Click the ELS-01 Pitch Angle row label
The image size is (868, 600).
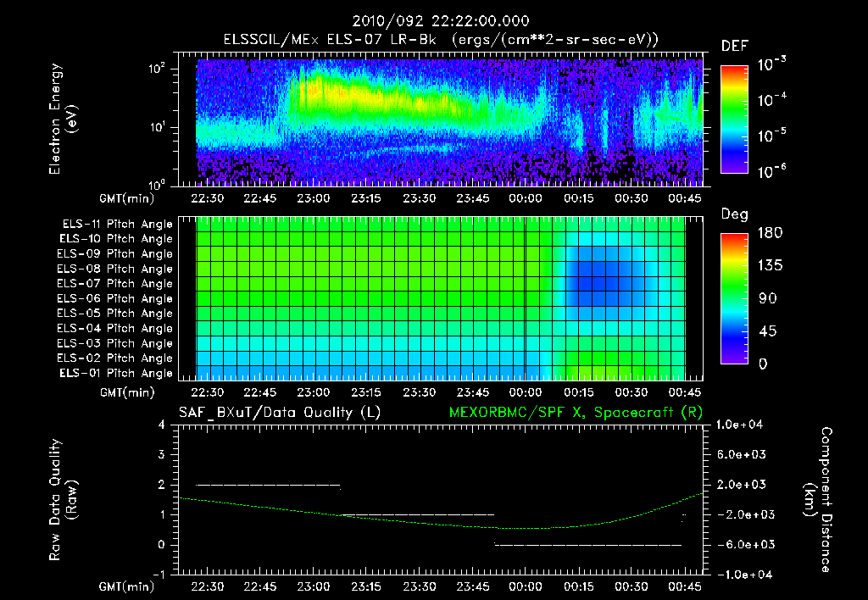pos(116,373)
